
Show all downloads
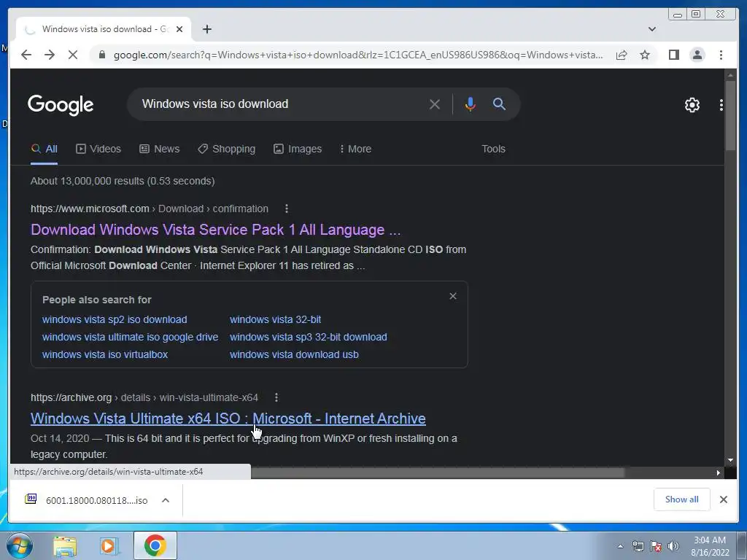coord(682,499)
